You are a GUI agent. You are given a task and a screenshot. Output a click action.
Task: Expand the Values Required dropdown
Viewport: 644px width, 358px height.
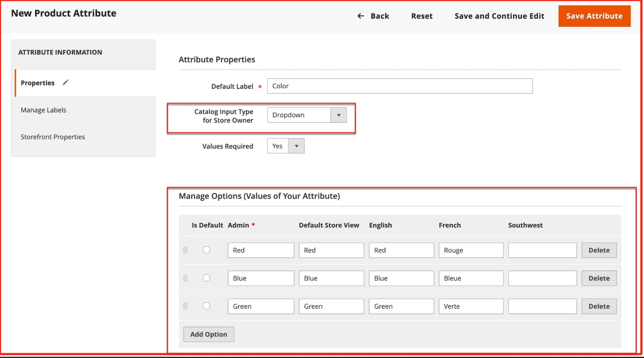click(286, 146)
